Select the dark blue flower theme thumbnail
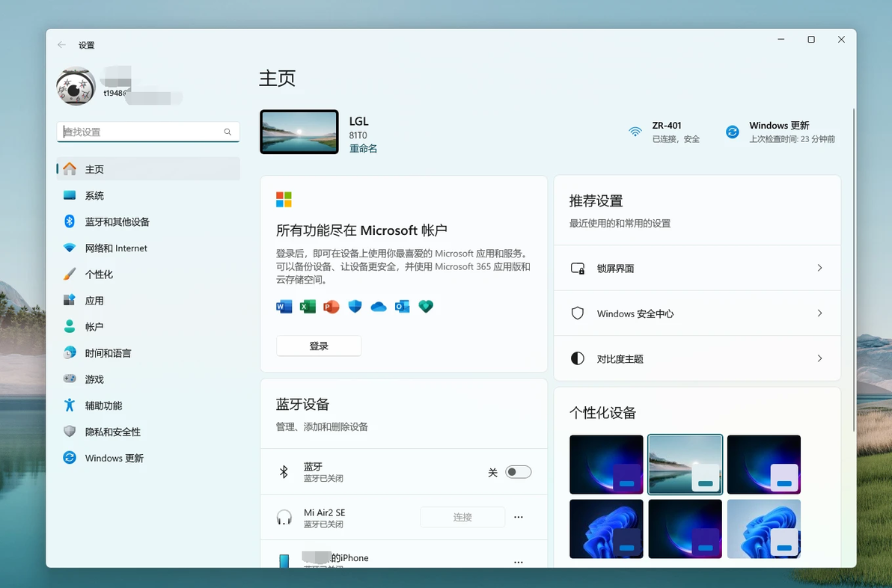 pos(606,529)
